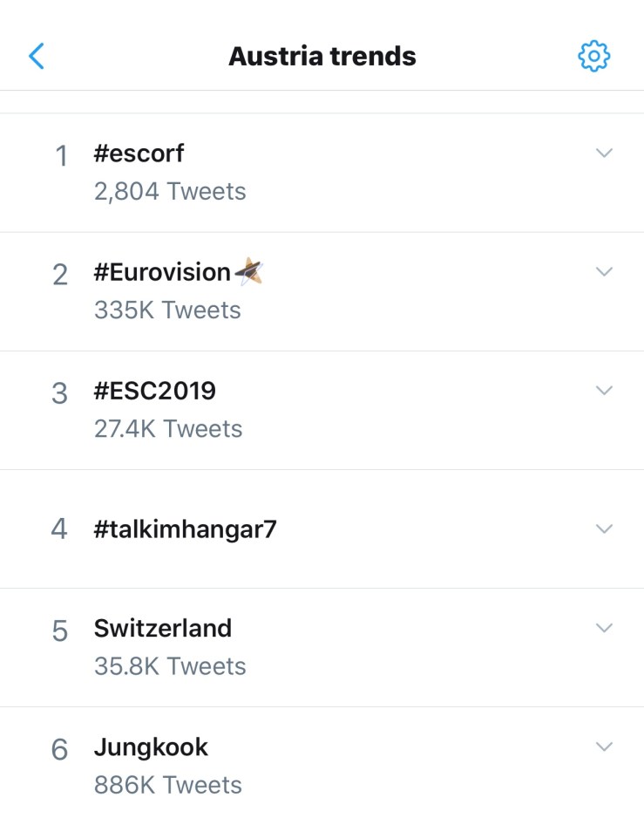
Task: Expand options for #escorf trend
Action: pyautogui.click(x=604, y=153)
